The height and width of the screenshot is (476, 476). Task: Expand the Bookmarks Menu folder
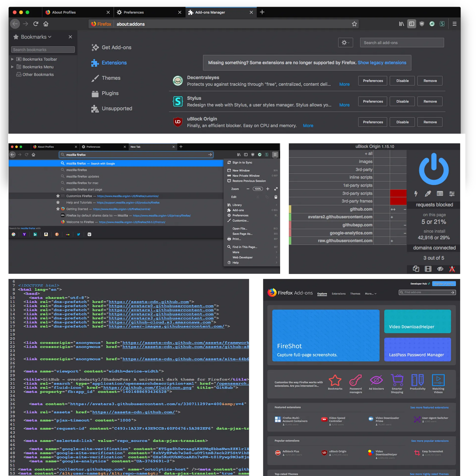[12, 67]
